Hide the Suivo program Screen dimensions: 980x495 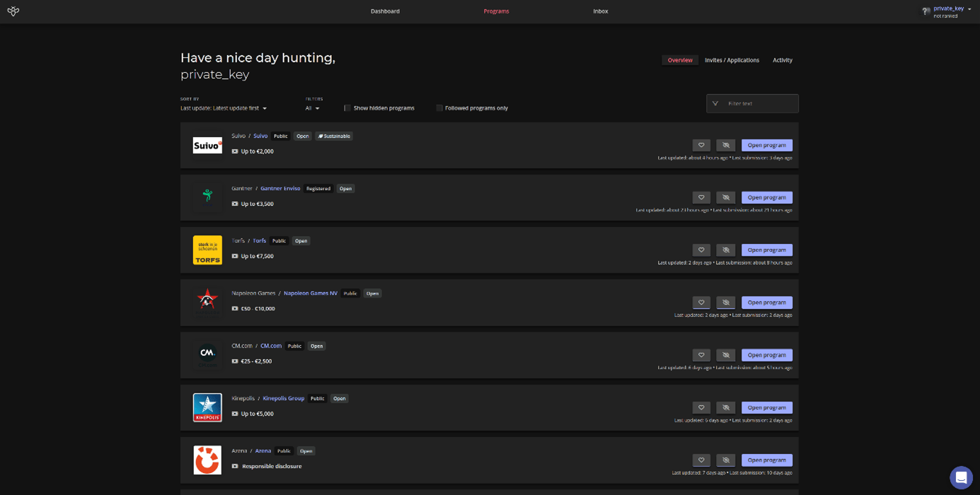(x=726, y=145)
